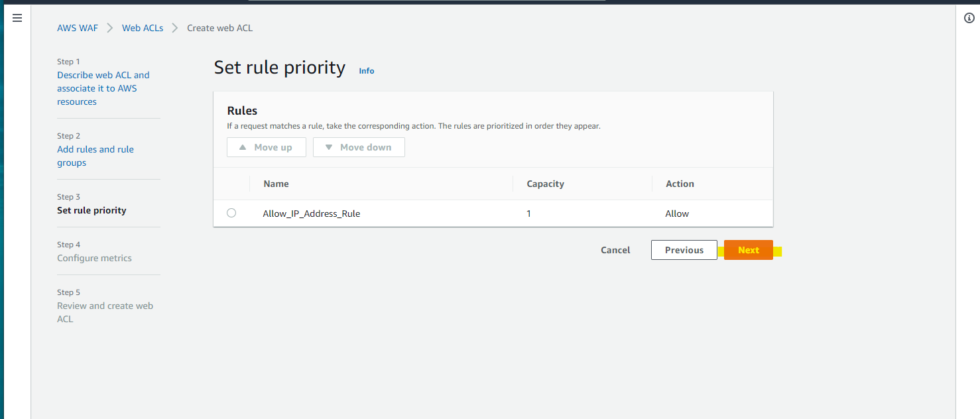980x419 pixels.
Task: Open the Capacity value 1 link
Action: click(528, 213)
